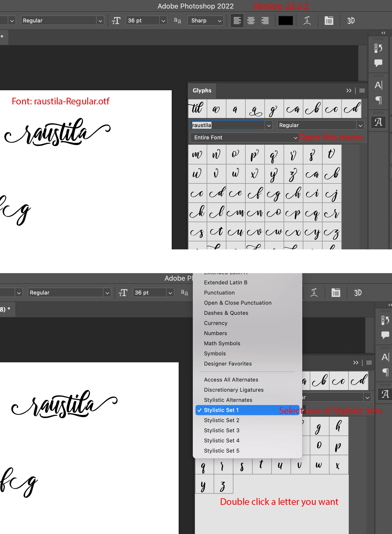Open Comments panel icon in bottom screenshot dock

point(385,335)
